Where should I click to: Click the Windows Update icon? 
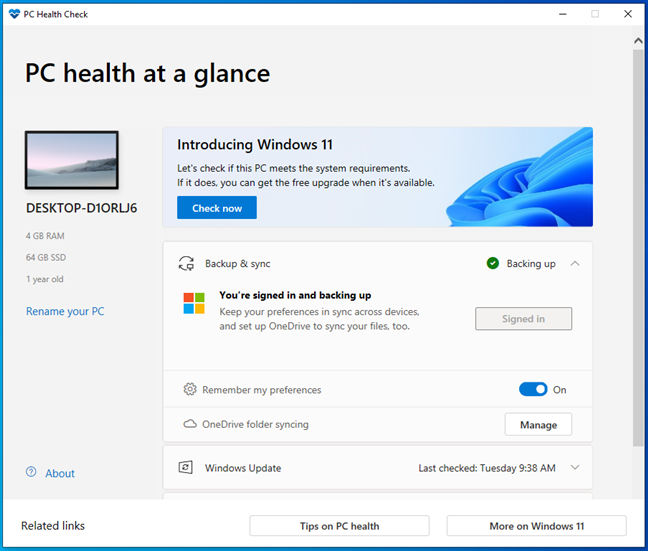[186, 468]
